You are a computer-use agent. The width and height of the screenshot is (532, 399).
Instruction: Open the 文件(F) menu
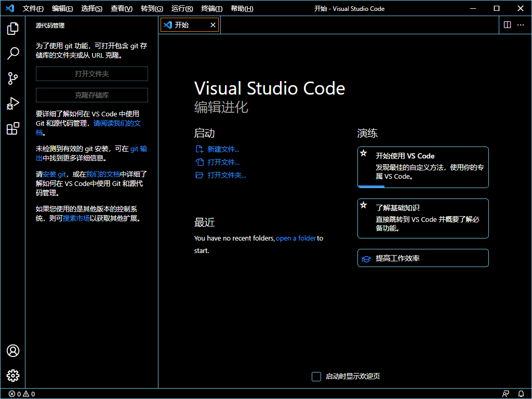coord(33,8)
